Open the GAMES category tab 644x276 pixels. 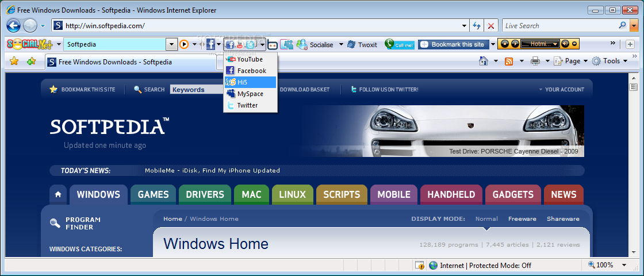tap(153, 195)
